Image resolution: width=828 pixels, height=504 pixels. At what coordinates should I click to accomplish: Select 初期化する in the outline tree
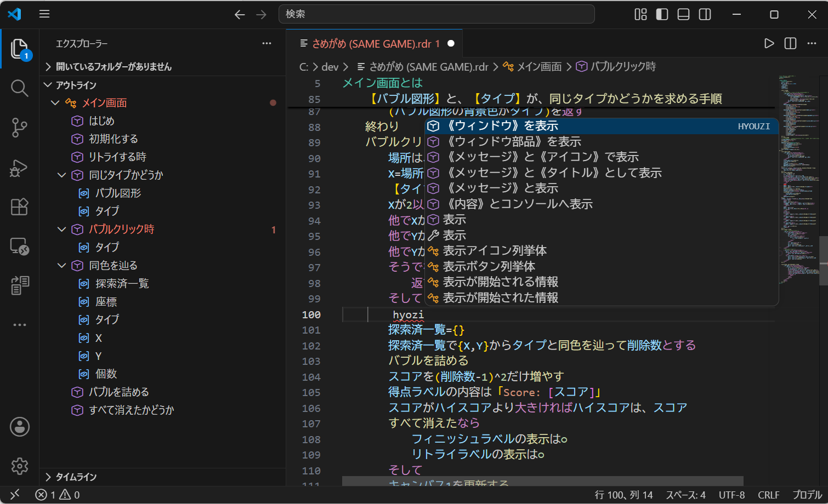[x=163, y=139]
